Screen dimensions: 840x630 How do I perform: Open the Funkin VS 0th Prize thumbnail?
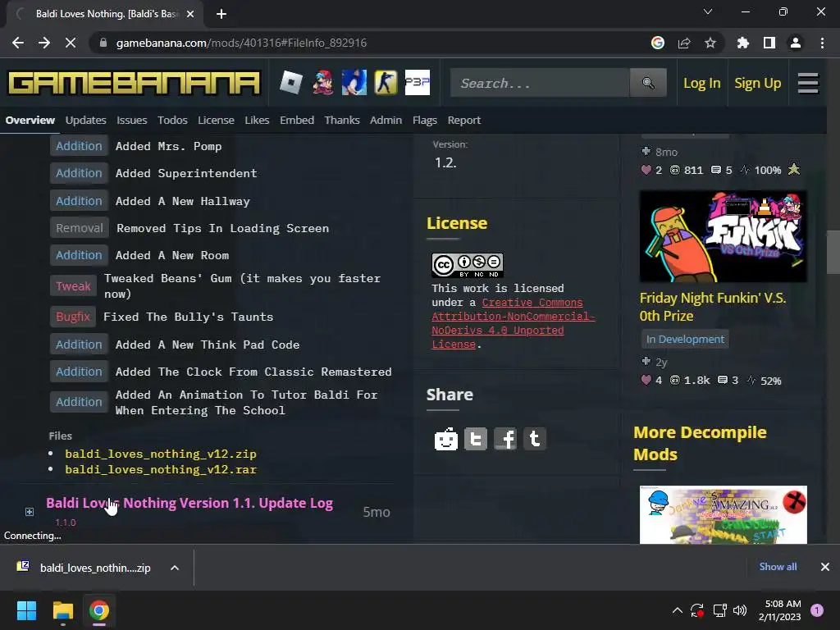724,236
